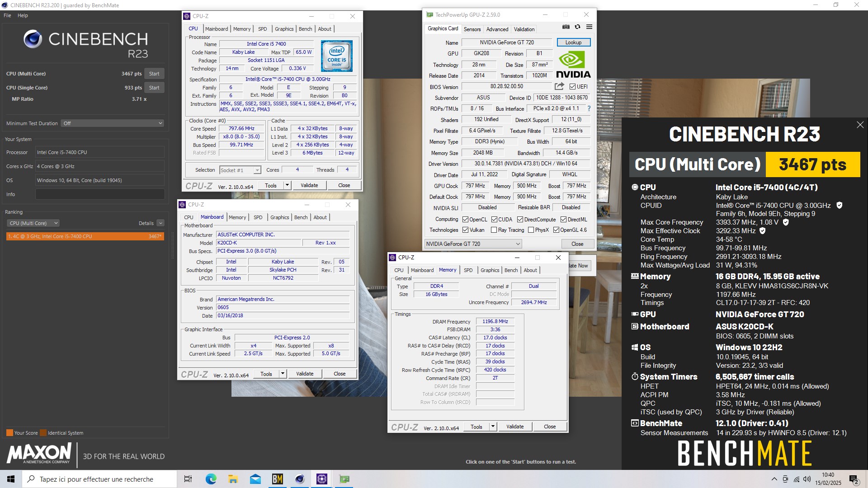Launch Microsoft Edge from taskbar
868x488 pixels.
click(211, 479)
